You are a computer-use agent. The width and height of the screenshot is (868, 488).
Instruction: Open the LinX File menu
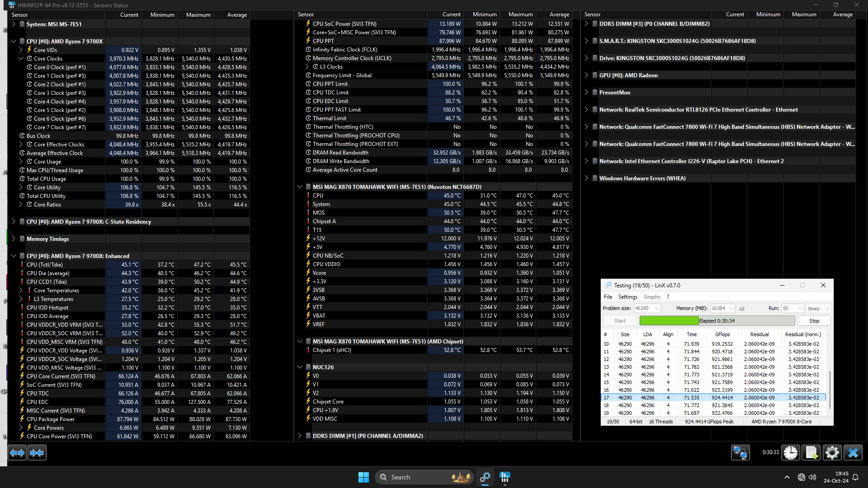pos(608,297)
